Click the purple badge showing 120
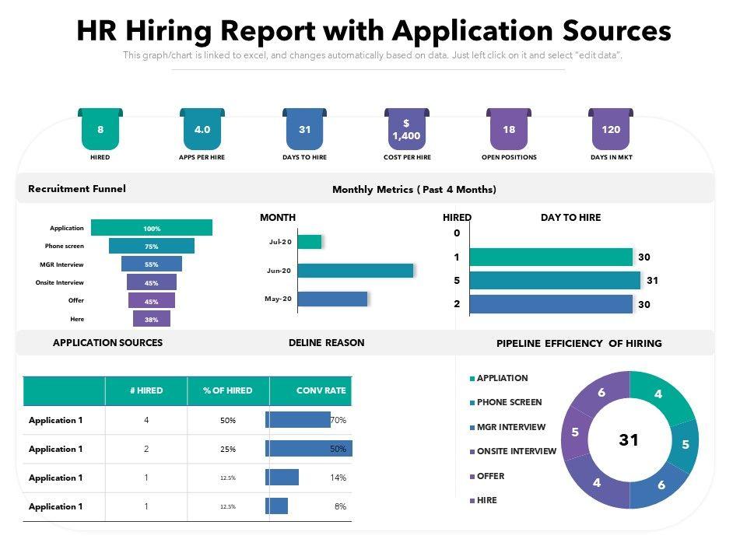Image resolution: width=747 pixels, height=560 pixels. click(x=611, y=129)
